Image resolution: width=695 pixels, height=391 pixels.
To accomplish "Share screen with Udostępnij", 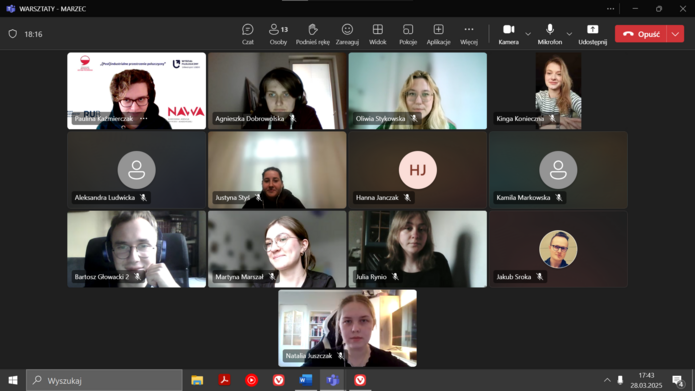I will click(x=593, y=34).
